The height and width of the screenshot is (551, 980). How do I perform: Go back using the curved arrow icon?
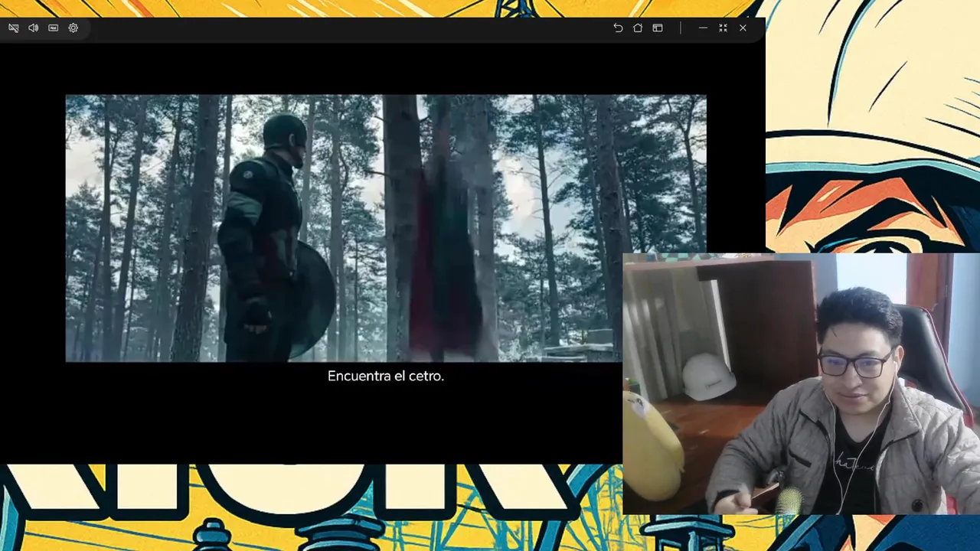[x=618, y=28]
